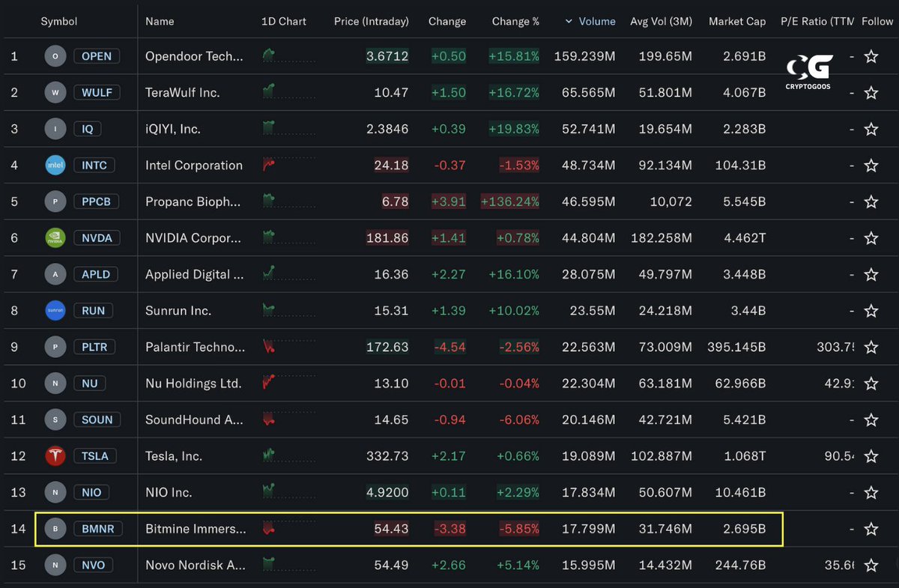Star the Bitmine BMNR row
This screenshot has height=588, width=899.
coord(871,529)
